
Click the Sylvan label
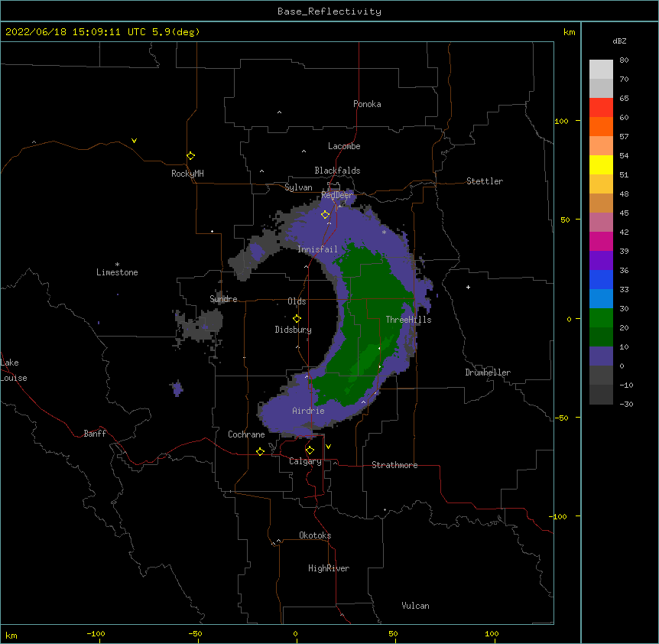298,187
